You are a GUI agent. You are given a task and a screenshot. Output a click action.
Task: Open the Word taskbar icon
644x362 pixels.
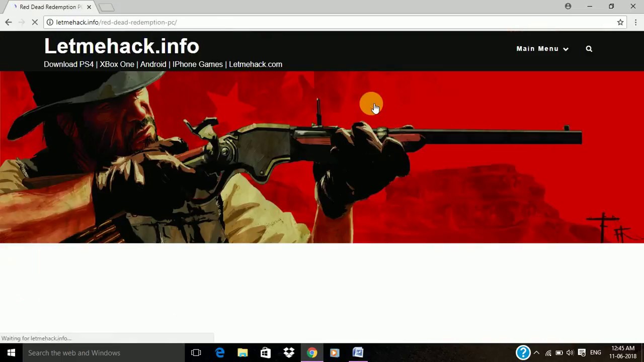pyautogui.click(x=358, y=352)
